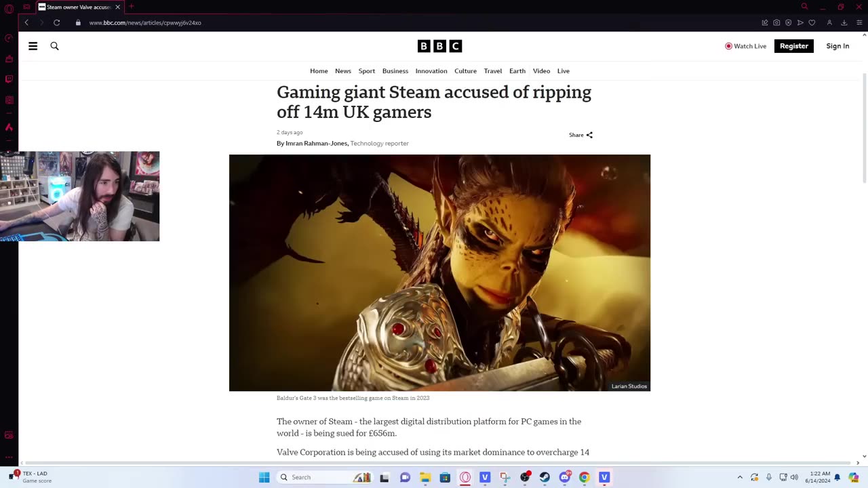Open the Home nav item

pos(319,71)
